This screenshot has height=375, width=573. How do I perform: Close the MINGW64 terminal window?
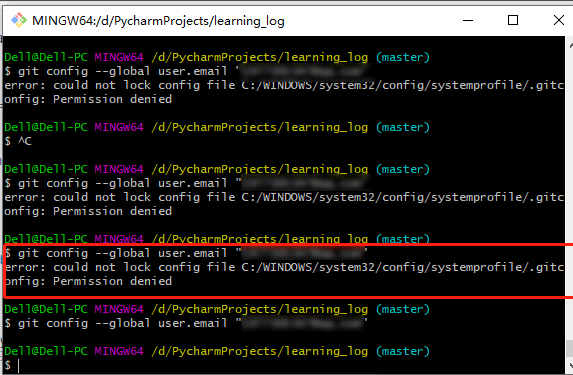tap(559, 20)
